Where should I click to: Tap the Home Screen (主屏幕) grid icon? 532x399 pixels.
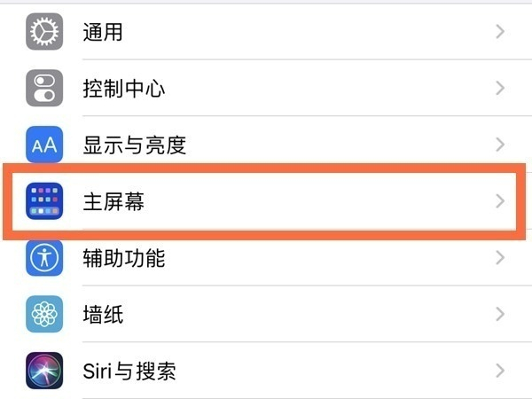(x=44, y=201)
